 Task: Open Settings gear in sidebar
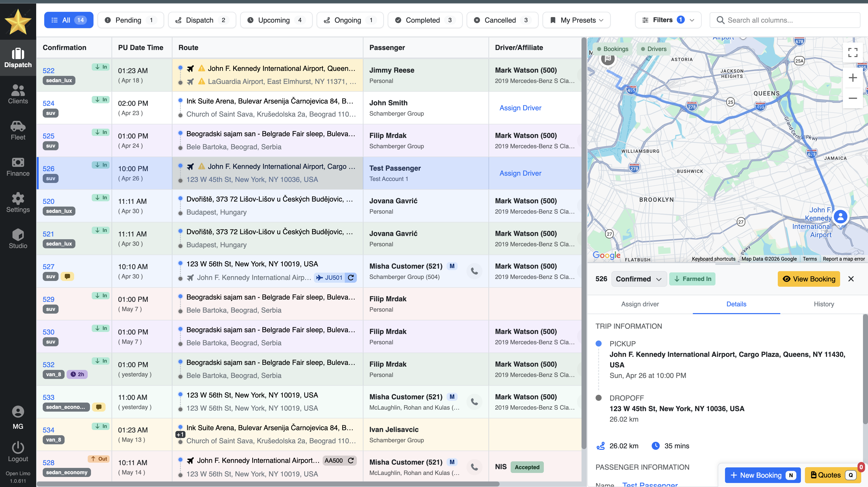tap(18, 203)
